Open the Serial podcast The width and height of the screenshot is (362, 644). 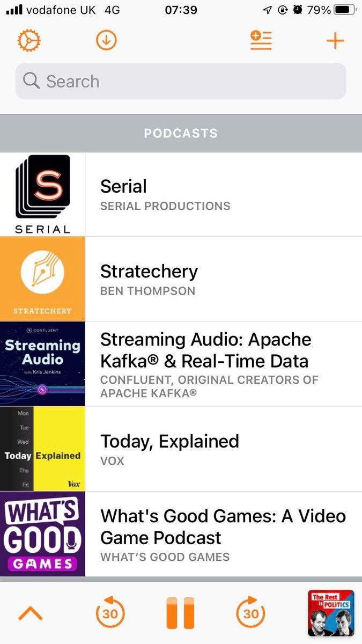pos(123,187)
